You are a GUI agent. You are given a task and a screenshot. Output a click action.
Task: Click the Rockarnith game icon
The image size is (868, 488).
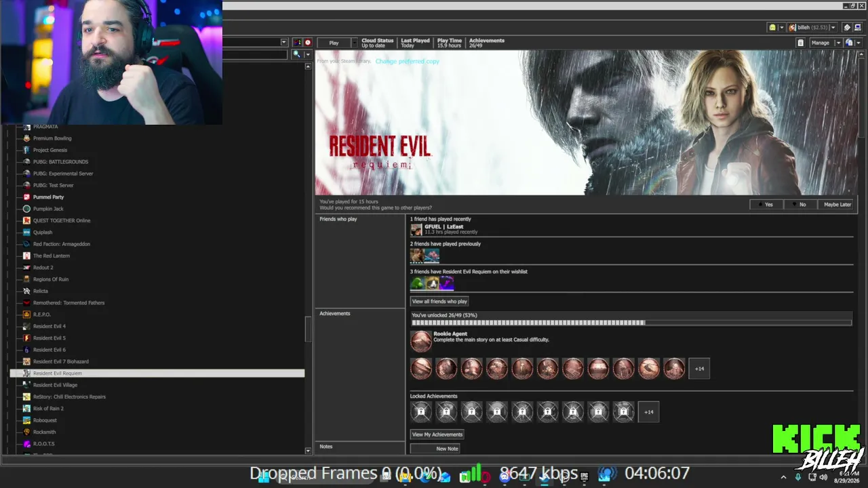click(x=26, y=432)
